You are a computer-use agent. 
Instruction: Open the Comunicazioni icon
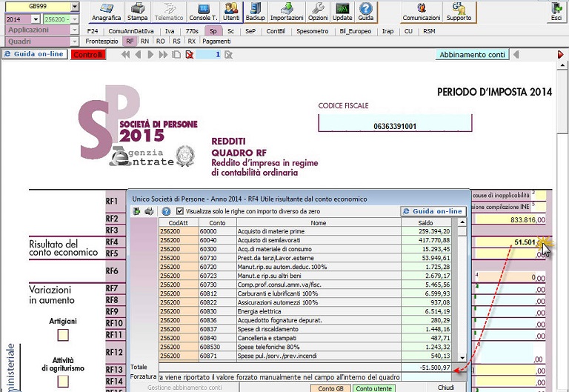coord(422,12)
